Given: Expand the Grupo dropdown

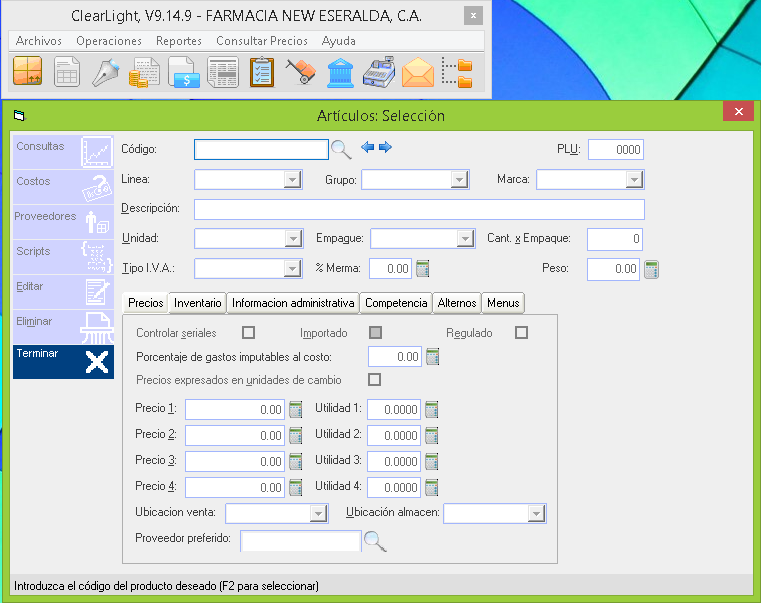Looking at the screenshot, I should click(459, 180).
